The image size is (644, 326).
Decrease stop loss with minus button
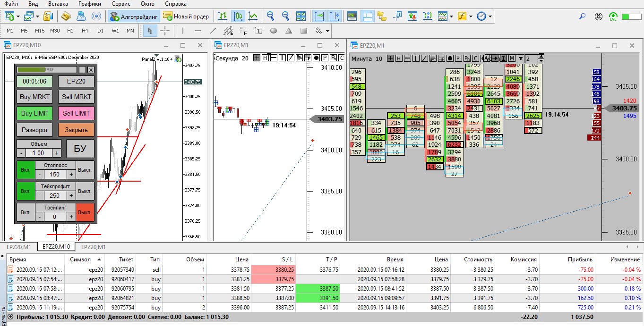[x=40, y=174]
